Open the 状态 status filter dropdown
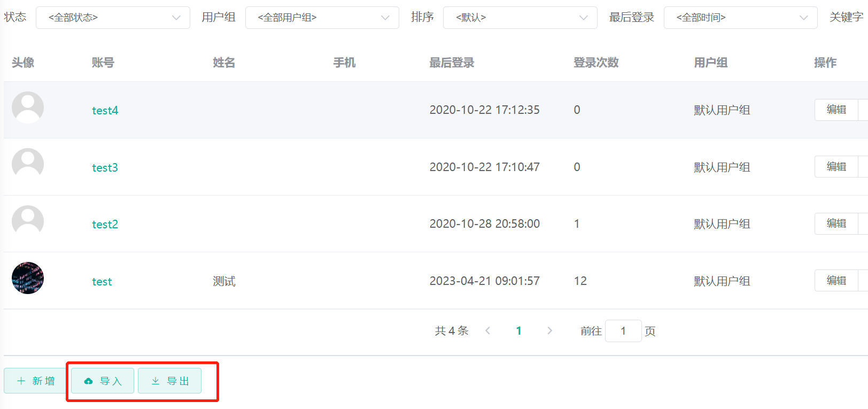Viewport: 868px width, 409px height. point(113,18)
